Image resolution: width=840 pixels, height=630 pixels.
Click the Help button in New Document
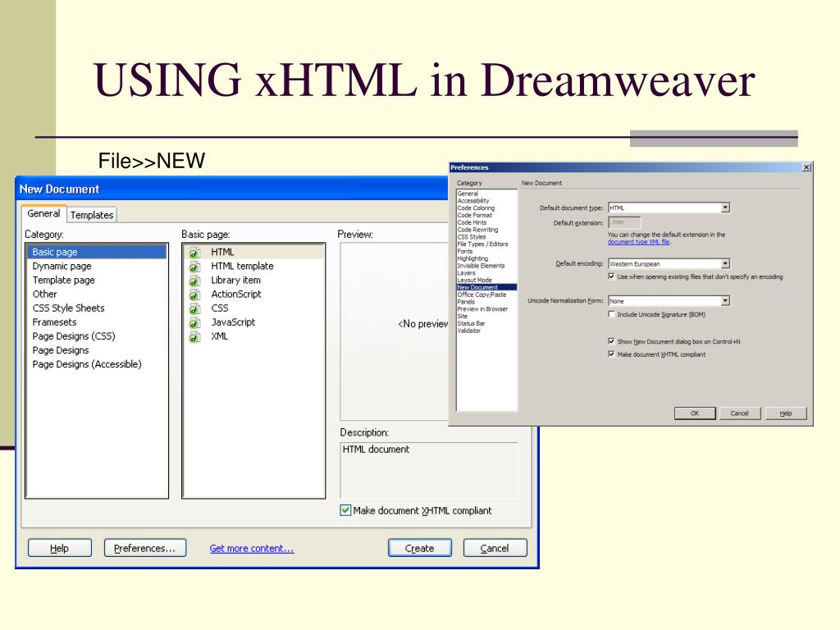(x=59, y=548)
